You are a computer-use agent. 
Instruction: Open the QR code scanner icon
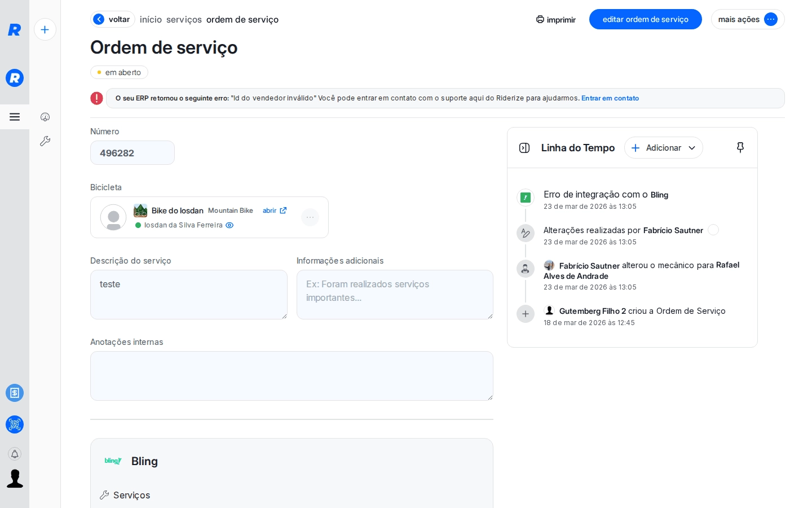[x=15, y=424]
